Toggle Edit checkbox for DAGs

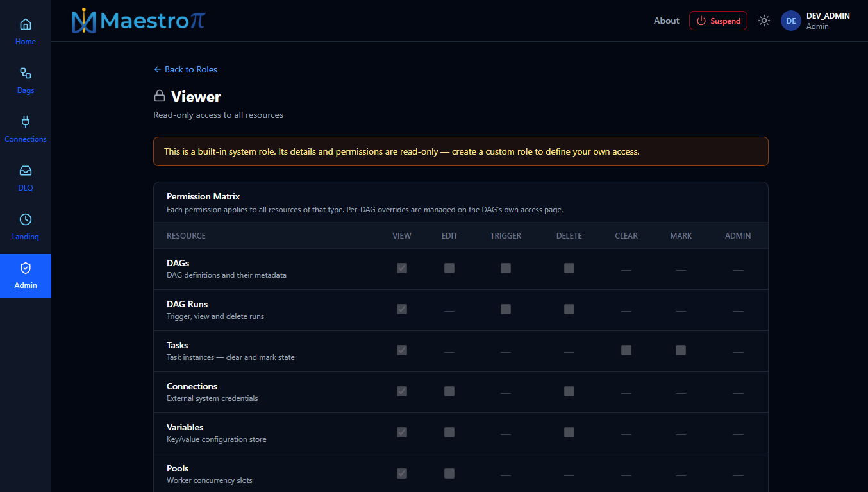click(x=449, y=268)
